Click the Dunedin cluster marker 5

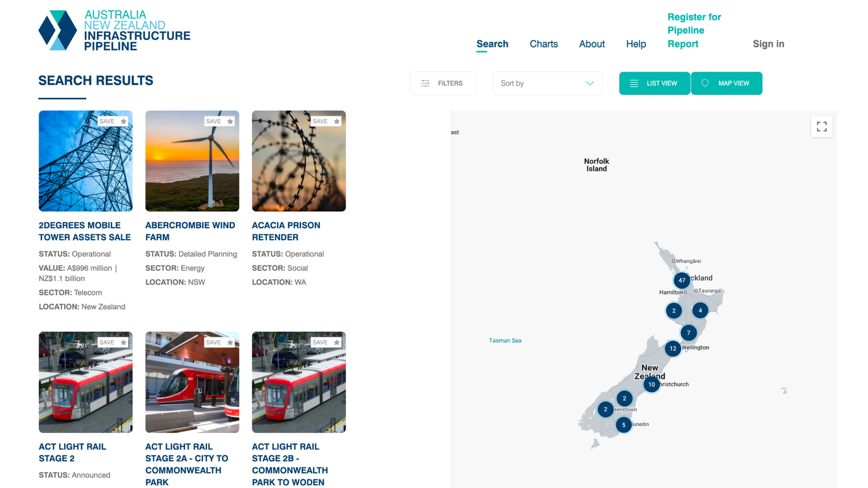tap(624, 425)
